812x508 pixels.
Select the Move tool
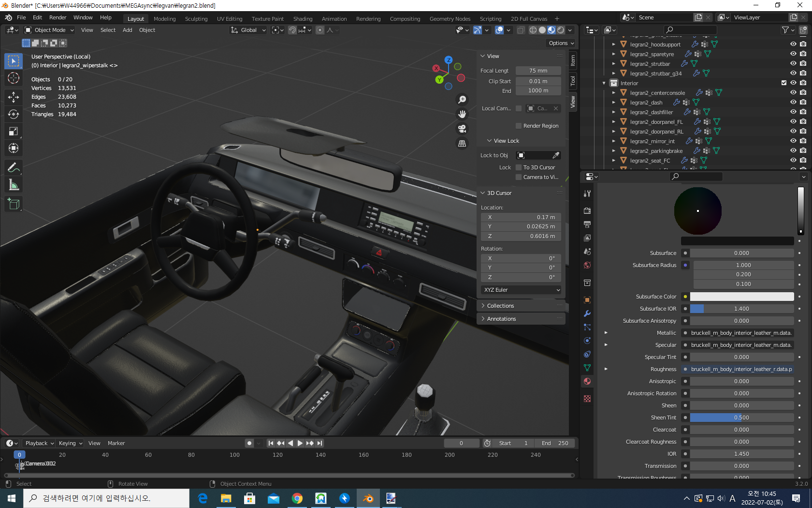[14, 97]
